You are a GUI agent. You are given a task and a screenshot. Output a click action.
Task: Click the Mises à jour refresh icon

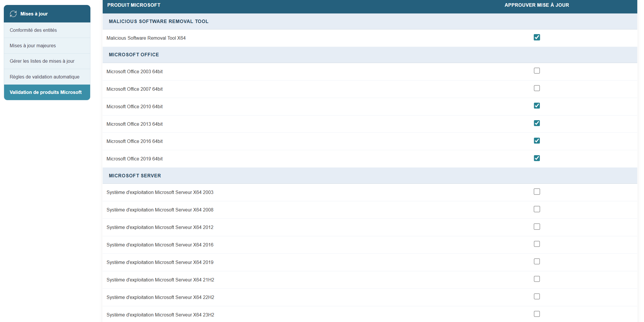pyautogui.click(x=13, y=14)
